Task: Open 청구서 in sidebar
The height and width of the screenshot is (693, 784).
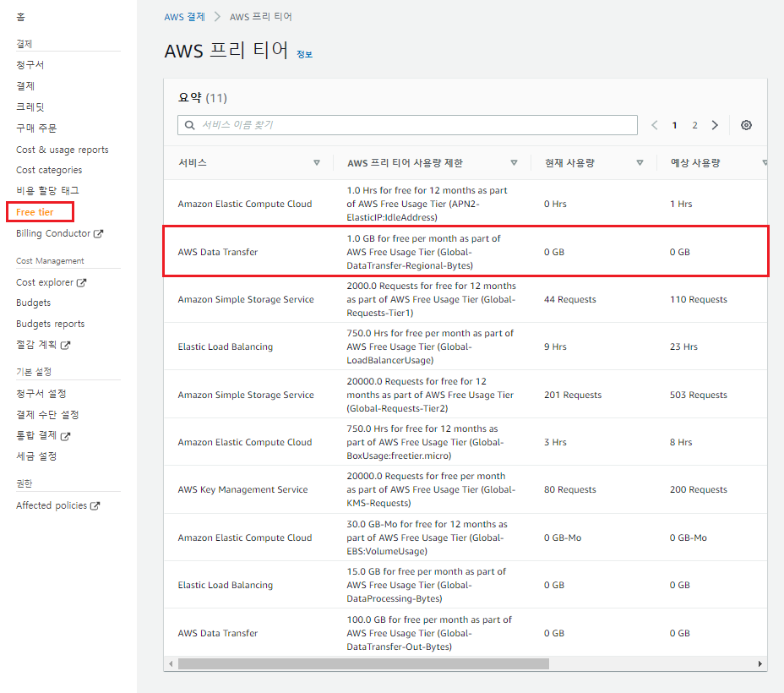Action: coord(30,65)
